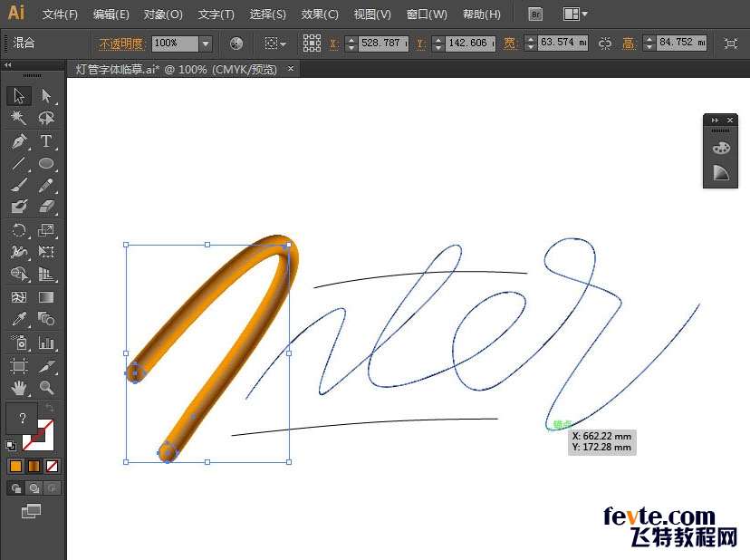The height and width of the screenshot is (560, 750).
Task: Open the 帮助(H) menu
Action: coord(482,14)
